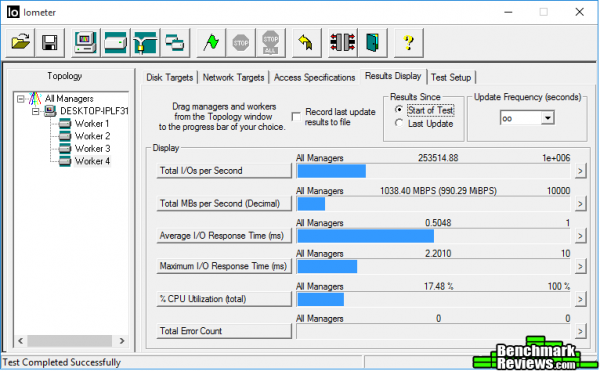Select Last Update radio button

click(x=399, y=124)
